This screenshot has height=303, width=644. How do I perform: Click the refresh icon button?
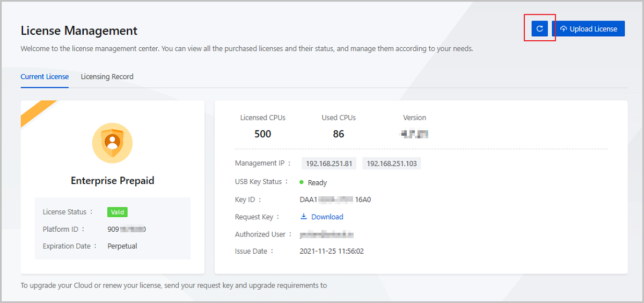[x=539, y=29]
